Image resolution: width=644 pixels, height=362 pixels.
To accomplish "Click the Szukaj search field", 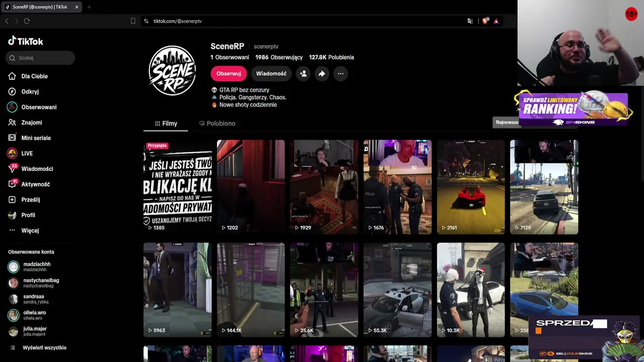I will (40, 58).
